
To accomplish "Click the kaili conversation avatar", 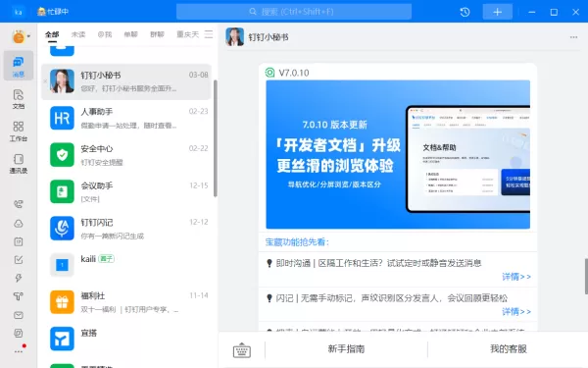I will click(x=62, y=265).
